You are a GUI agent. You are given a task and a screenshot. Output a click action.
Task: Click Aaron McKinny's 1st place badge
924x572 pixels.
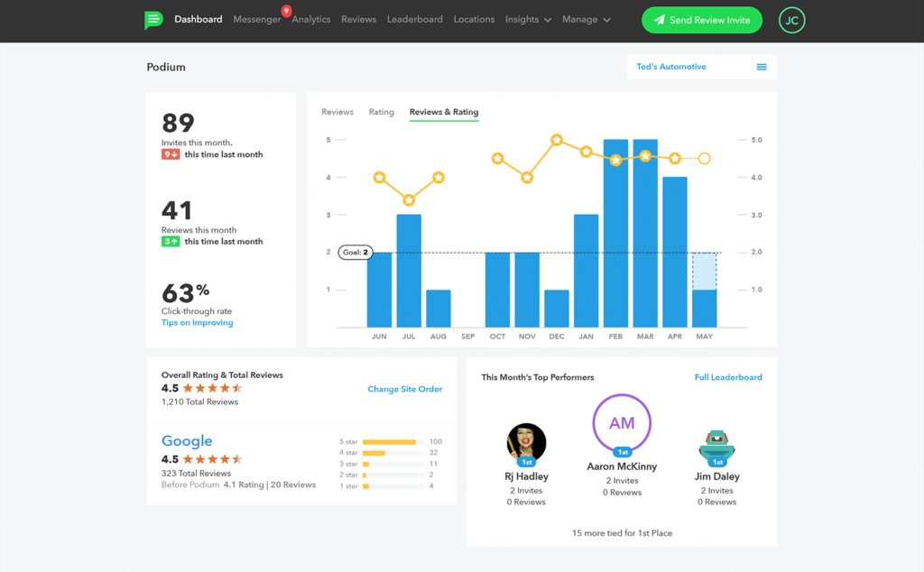point(622,451)
